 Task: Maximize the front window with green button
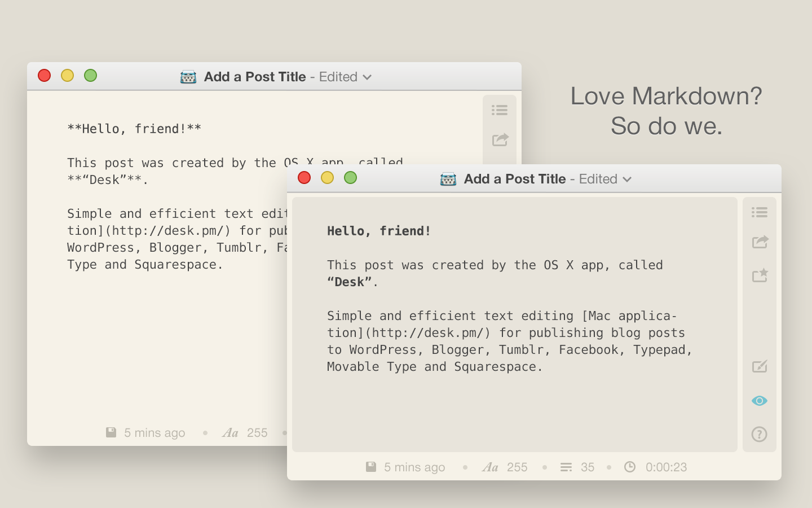350,178
